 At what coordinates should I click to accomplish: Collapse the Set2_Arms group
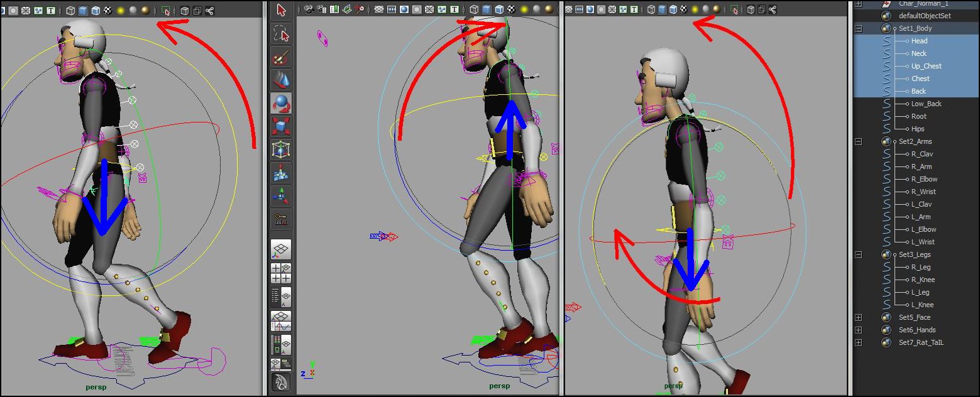pos(859,141)
